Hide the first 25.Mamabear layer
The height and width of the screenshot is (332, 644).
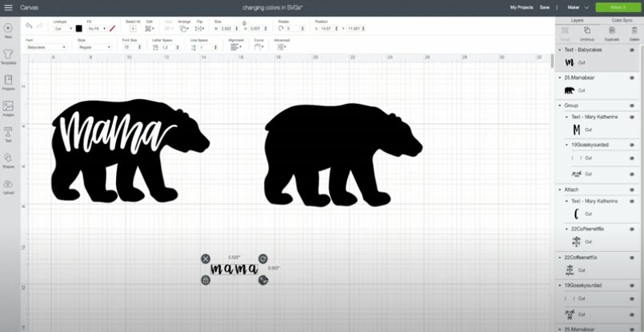(x=632, y=78)
